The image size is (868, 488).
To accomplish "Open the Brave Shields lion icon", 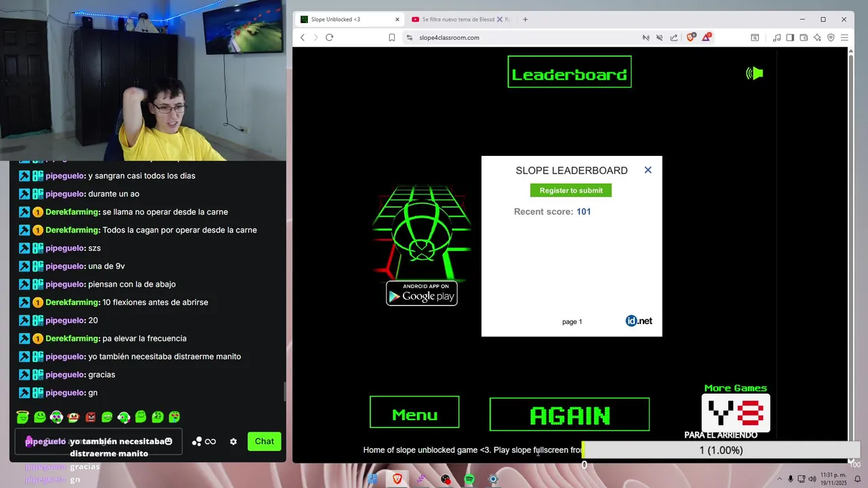I will 691,37.
